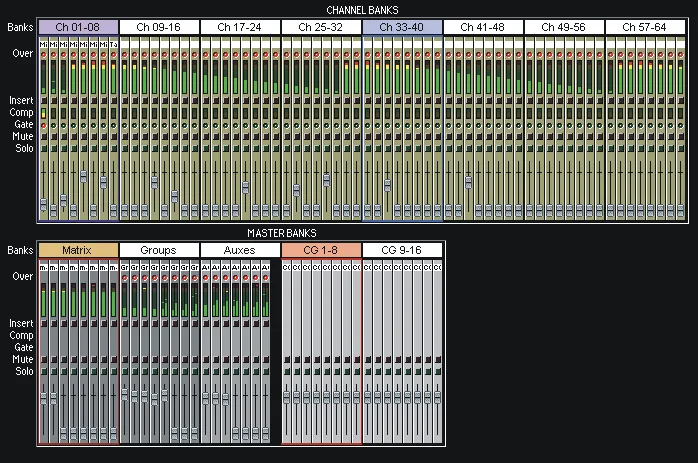Click the red gate indicator on channel 1

pos(44,126)
